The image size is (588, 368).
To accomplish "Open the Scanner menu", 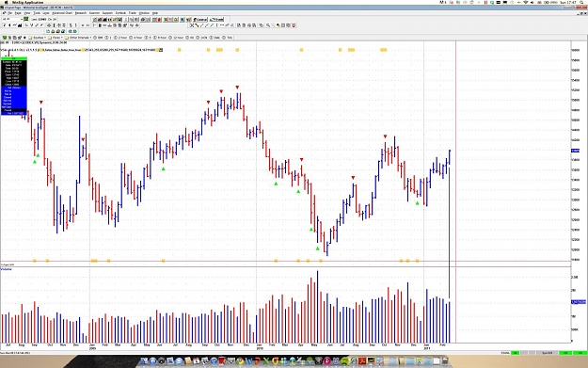I will tap(94, 13).
